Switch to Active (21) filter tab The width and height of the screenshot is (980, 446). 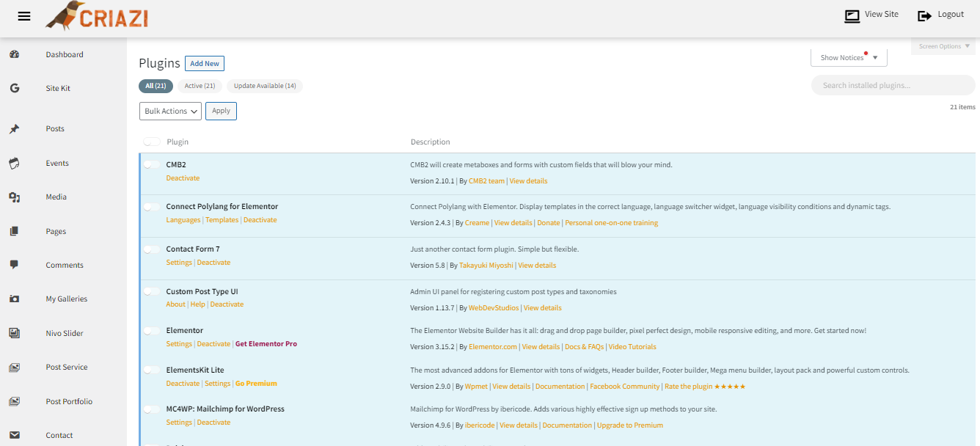[x=200, y=87]
